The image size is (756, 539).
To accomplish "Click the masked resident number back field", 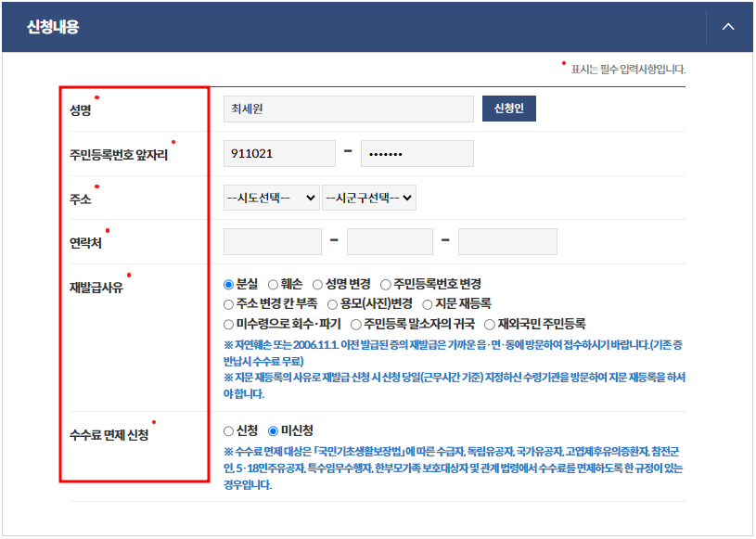I will tap(416, 152).
